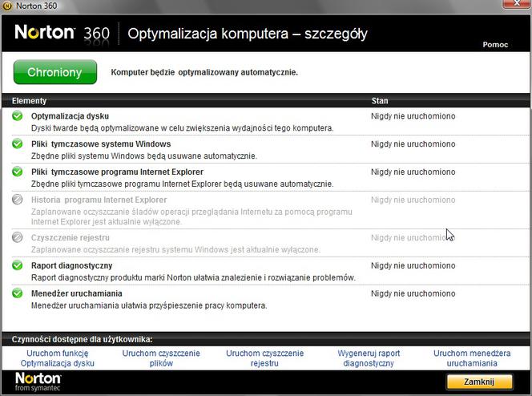Click header Optymalizacja komputera – szczegóły
Screen dimensions: 532x396
coord(248,34)
